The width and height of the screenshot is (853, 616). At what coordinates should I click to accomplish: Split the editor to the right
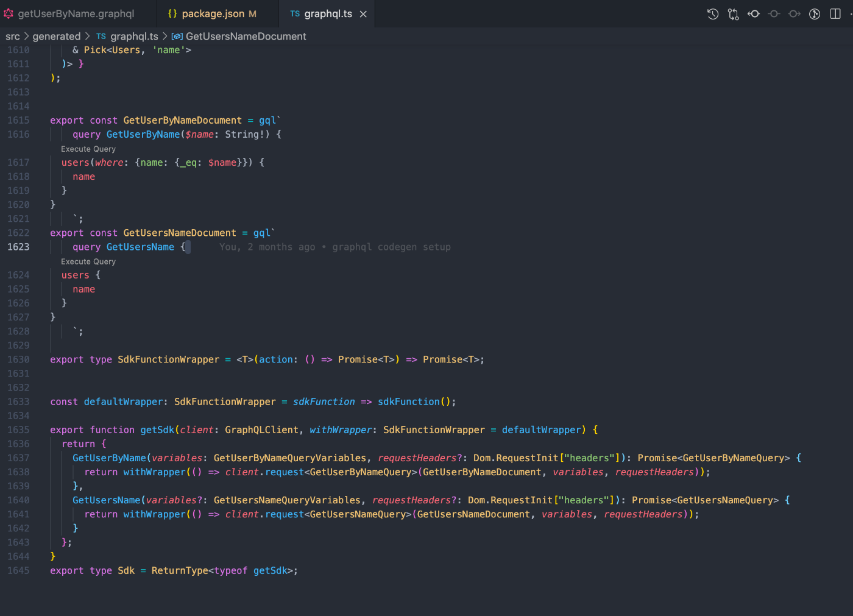[x=835, y=14]
